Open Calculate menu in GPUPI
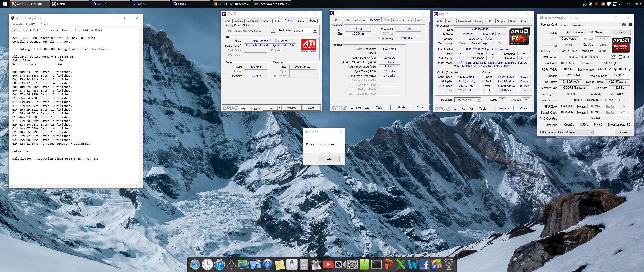 (16, 24)
